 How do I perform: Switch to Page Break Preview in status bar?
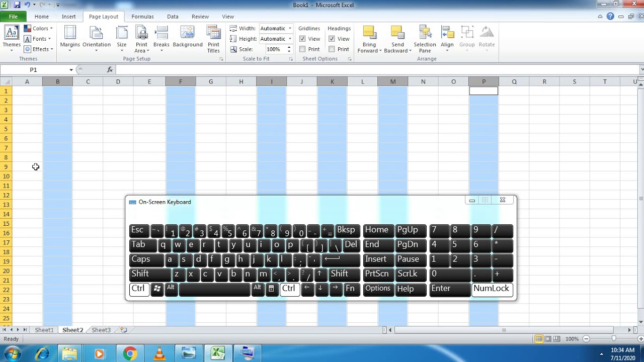tap(557, 339)
